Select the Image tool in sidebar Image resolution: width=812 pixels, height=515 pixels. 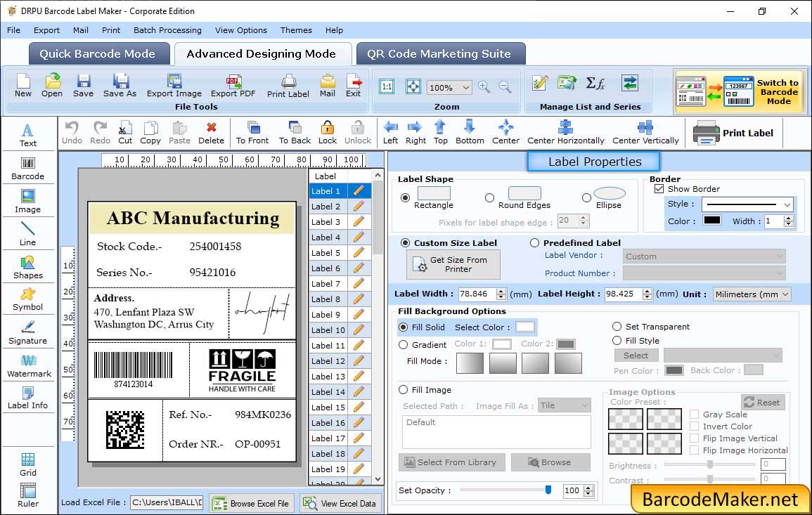point(28,202)
